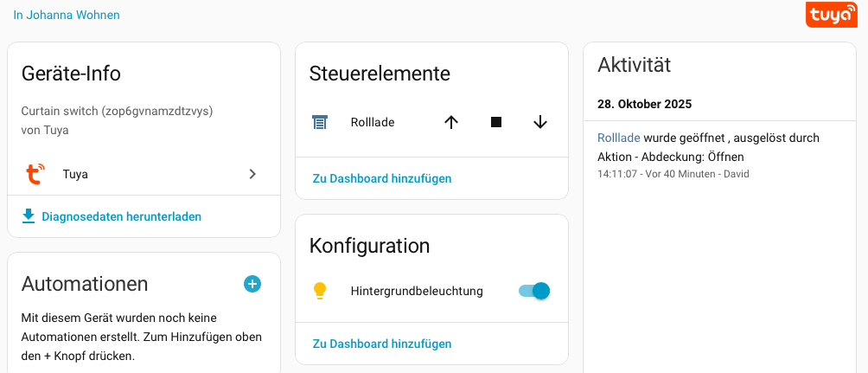Go to In Johanna Wohnen area
868x373 pixels.
point(67,15)
